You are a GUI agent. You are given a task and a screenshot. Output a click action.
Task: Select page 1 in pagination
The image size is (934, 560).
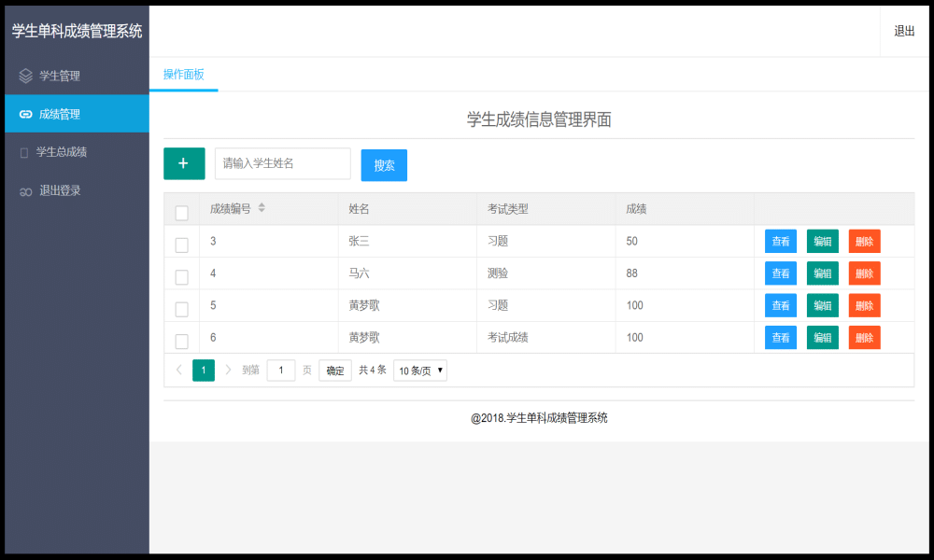[204, 371]
